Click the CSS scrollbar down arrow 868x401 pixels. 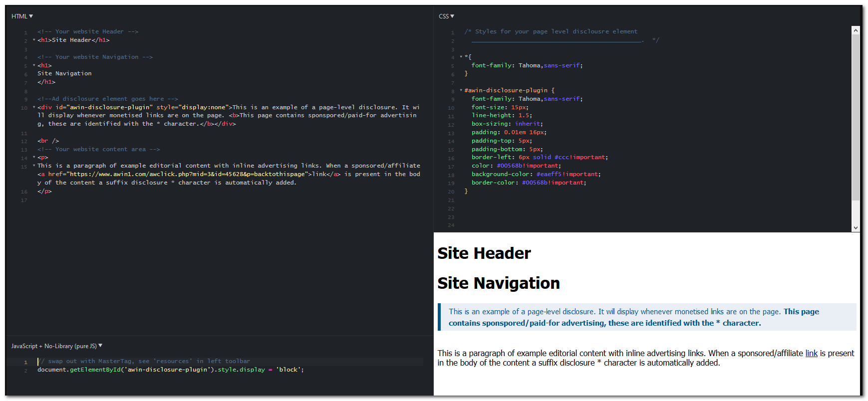coord(856,228)
